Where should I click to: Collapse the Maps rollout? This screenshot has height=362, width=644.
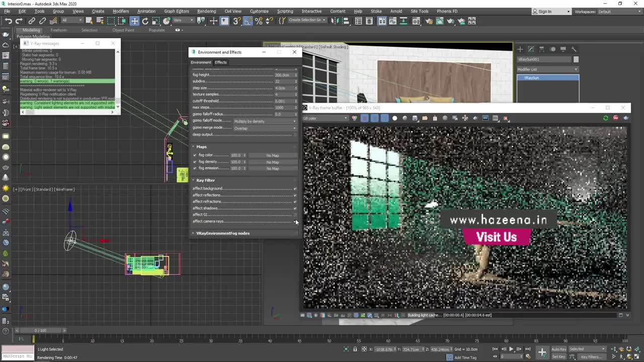[x=201, y=147]
